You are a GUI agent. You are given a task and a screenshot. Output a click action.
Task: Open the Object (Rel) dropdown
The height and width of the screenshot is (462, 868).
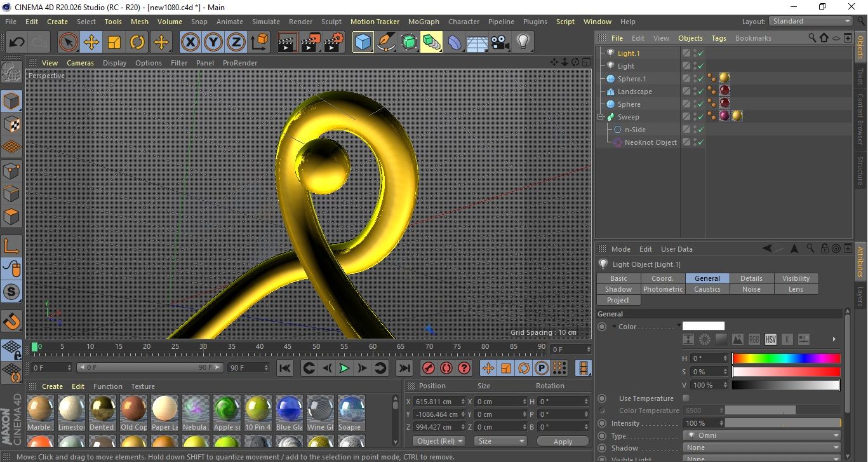(x=439, y=441)
